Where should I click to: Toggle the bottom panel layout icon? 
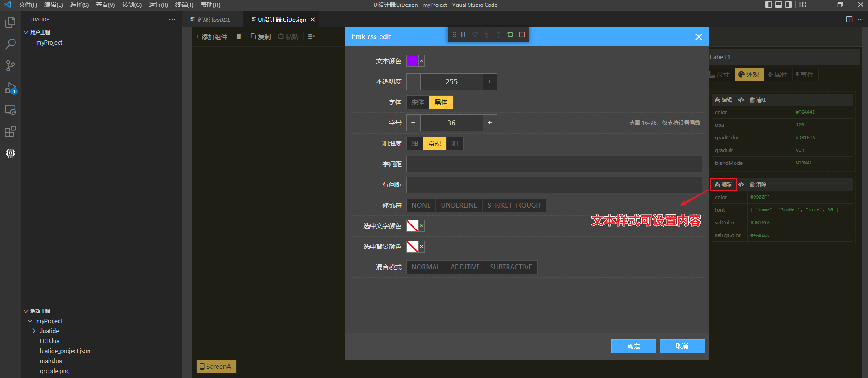[779, 5]
